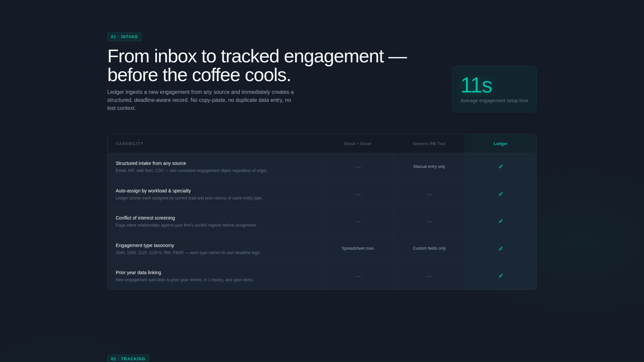Select the 02 · TRACKING section badge
644x362 pixels.
click(128, 358)
